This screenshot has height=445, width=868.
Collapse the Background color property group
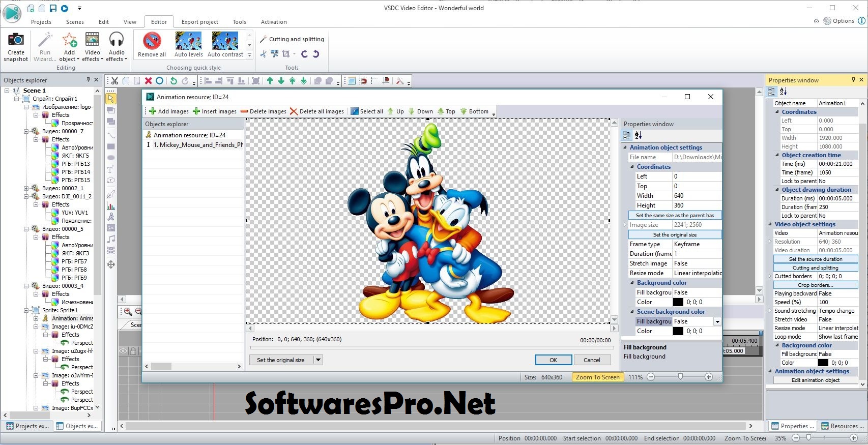click(x=632, y=283)
